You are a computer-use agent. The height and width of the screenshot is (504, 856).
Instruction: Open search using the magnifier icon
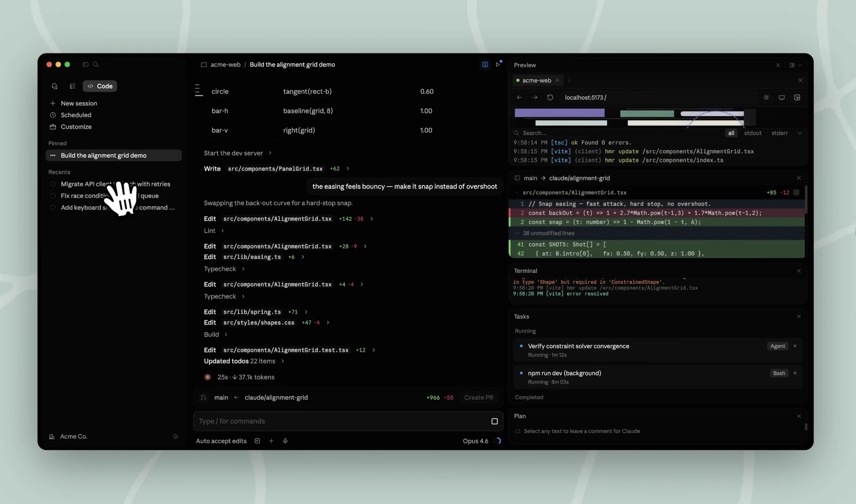click(x=96, y=64)
